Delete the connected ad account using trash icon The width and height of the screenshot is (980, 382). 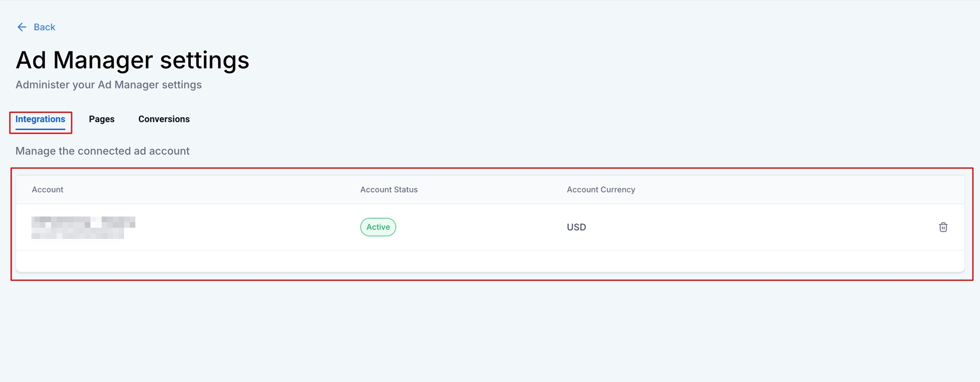pos(943,227)
